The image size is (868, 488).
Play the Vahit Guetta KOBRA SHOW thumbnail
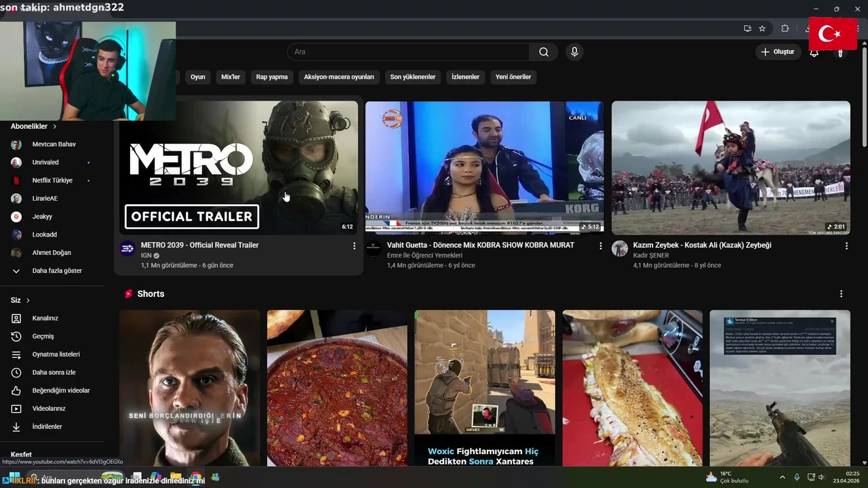point(485,168)
